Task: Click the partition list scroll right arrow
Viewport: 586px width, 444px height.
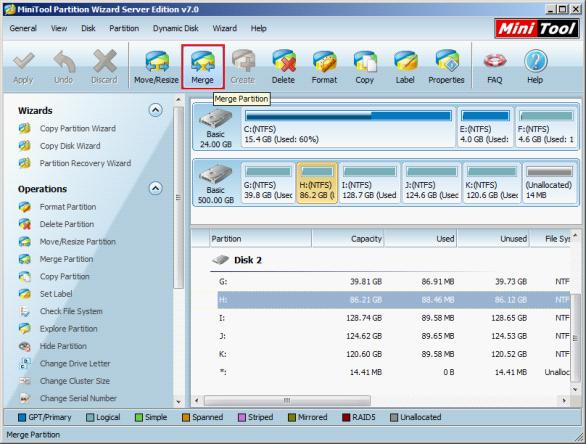Action: point(564,401)
